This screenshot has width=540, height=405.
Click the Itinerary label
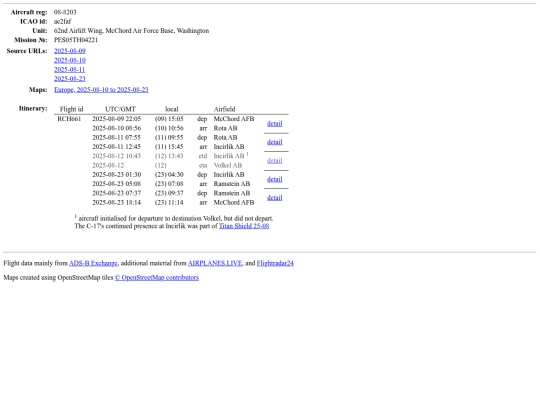click(33, 108)
